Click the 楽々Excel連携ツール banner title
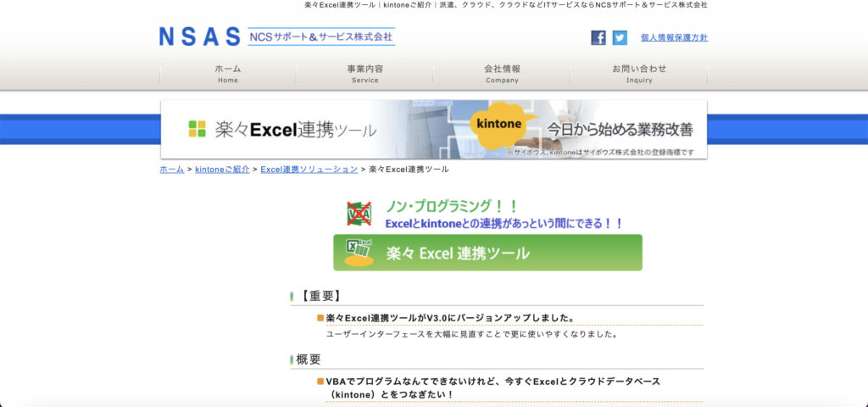Viewport: 868px width, 407px height. (x=296, y=130)
